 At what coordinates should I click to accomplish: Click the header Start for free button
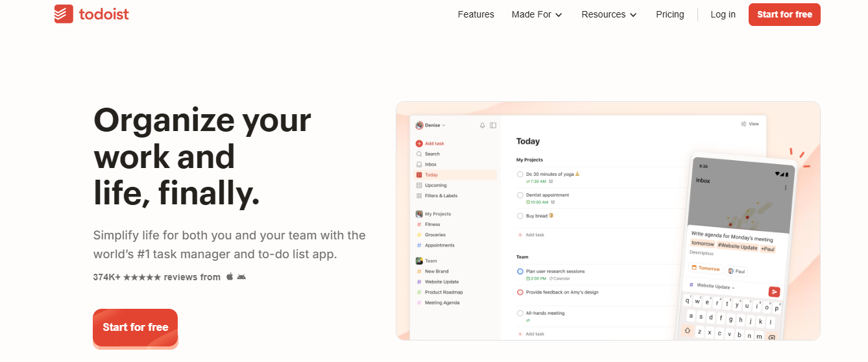coord(784,14)
